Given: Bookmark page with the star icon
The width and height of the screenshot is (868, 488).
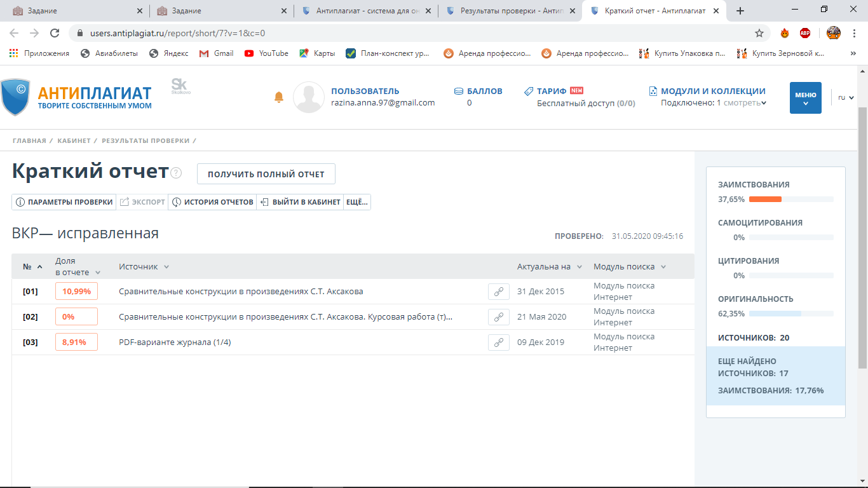Looking at the screenshot, I should [x=759, y=33].
